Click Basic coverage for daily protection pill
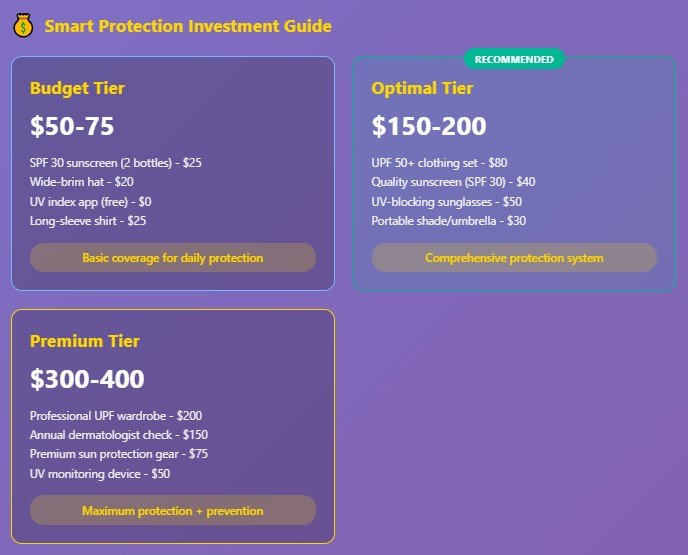688x555 pixels. click(173, 258)
